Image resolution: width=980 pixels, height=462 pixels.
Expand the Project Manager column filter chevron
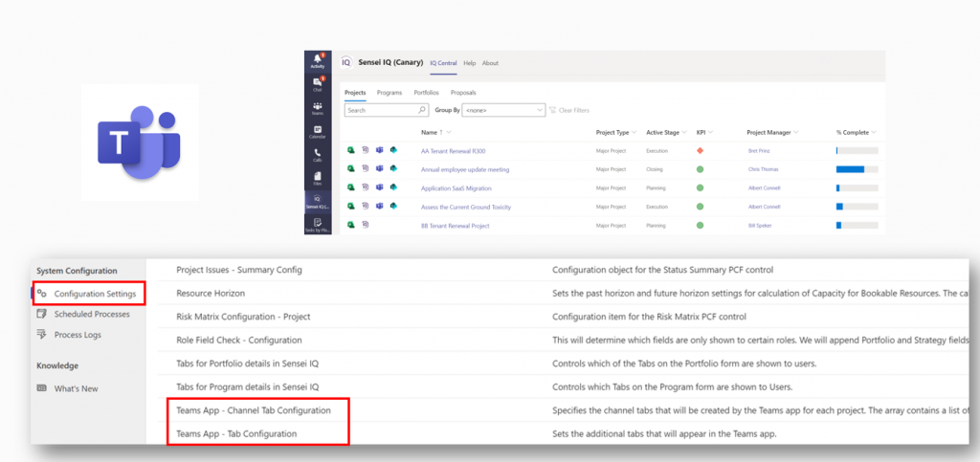(x=797, y=132)
